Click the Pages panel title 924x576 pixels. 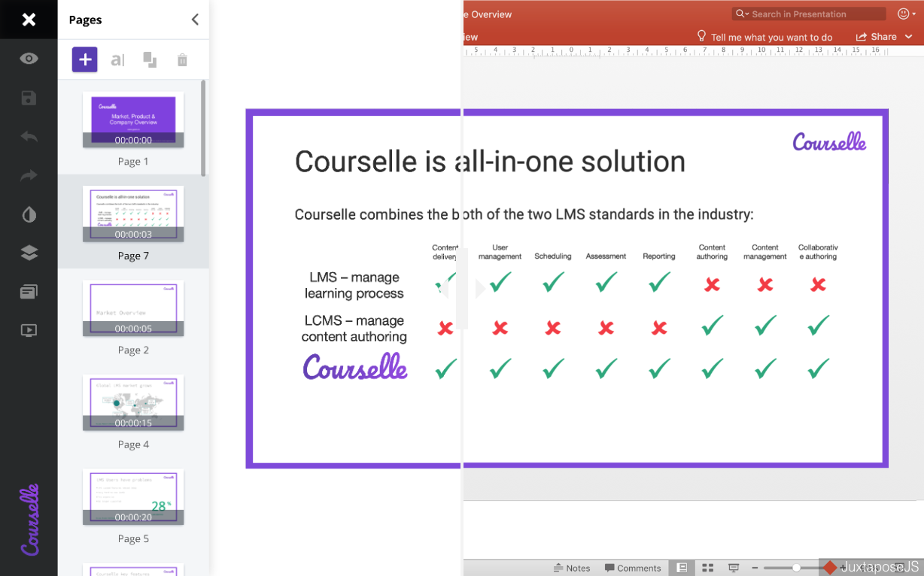[x=85, y=20]
